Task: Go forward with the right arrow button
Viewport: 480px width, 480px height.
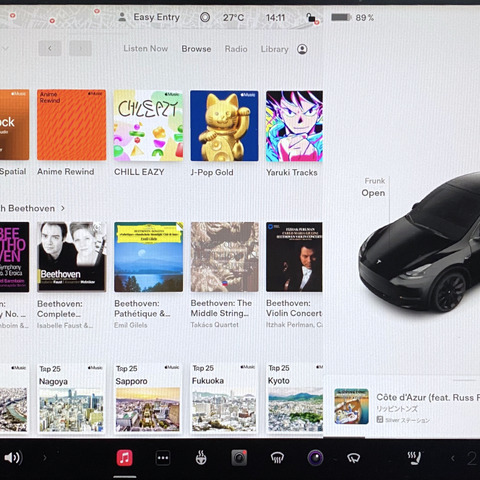Action: pos(80,49)
